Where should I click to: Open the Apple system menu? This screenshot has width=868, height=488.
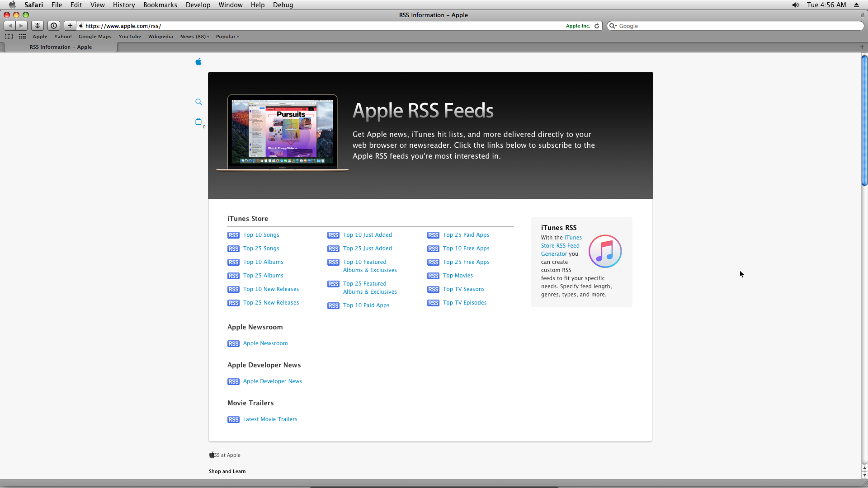coord(12,5)
